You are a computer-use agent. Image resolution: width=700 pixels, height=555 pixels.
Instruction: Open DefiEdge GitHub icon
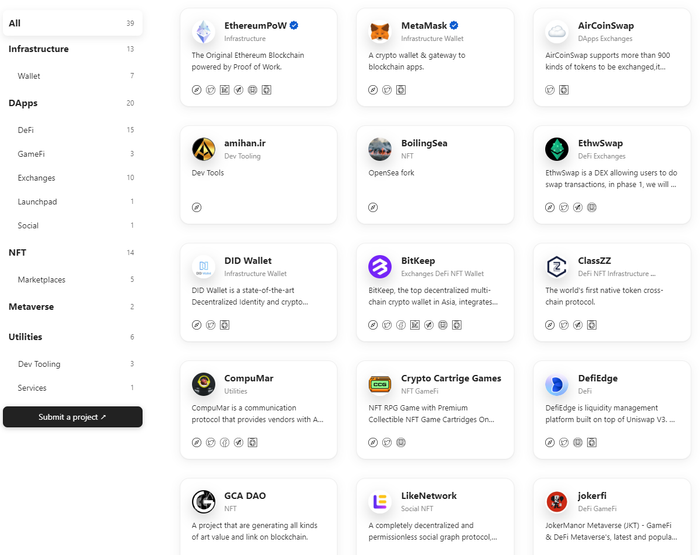point(592,442)
